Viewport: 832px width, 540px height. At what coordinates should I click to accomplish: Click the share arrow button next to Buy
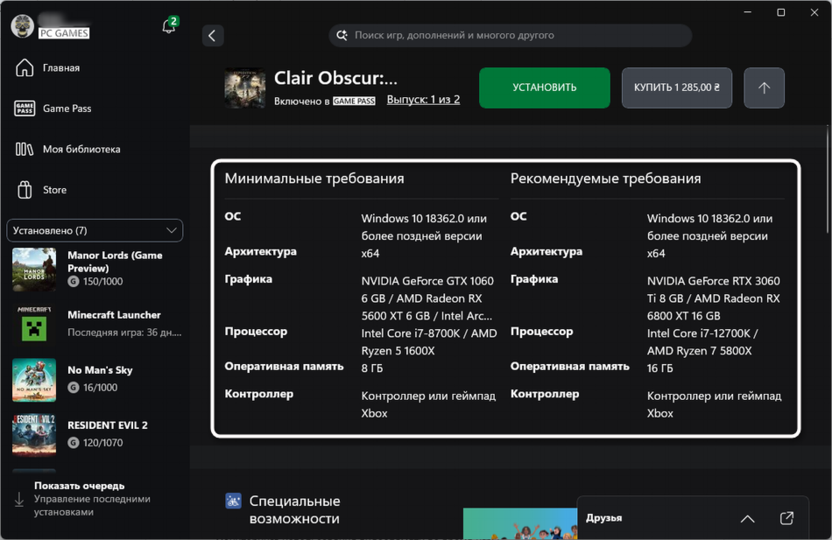coord(764,88)
